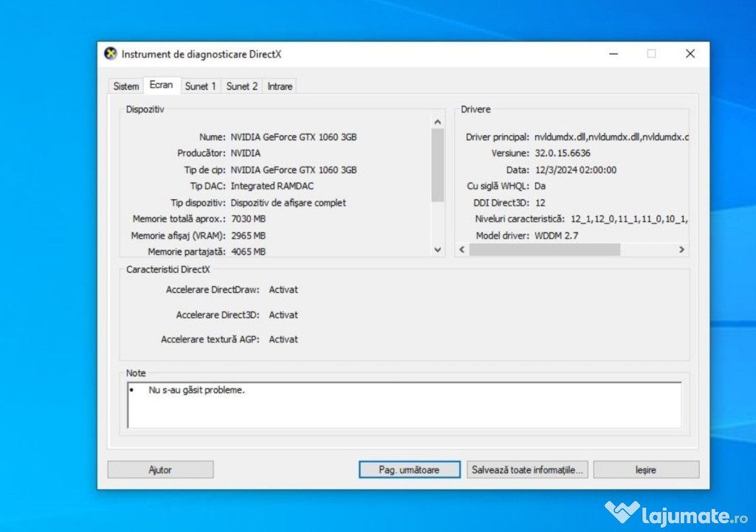The image size is (756, 532).
Task: Click the feature levels value 12_1,12_0
Action: [x=629, y=219]
